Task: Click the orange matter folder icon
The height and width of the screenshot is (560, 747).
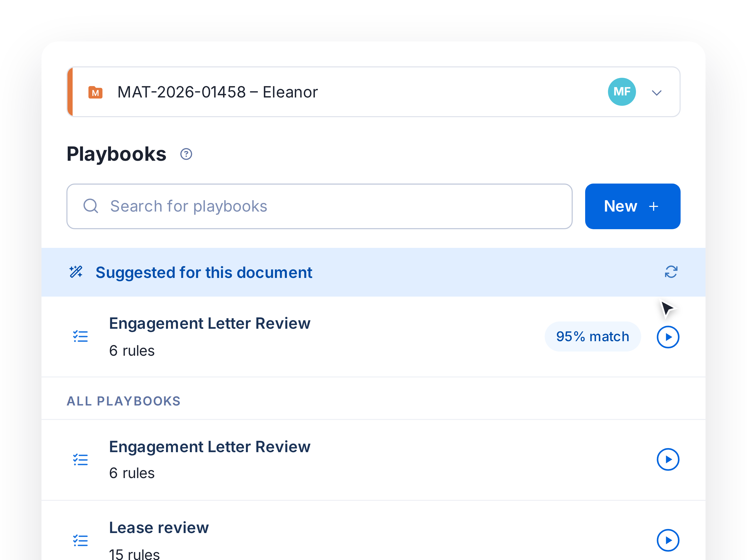Action: [95, 92]
